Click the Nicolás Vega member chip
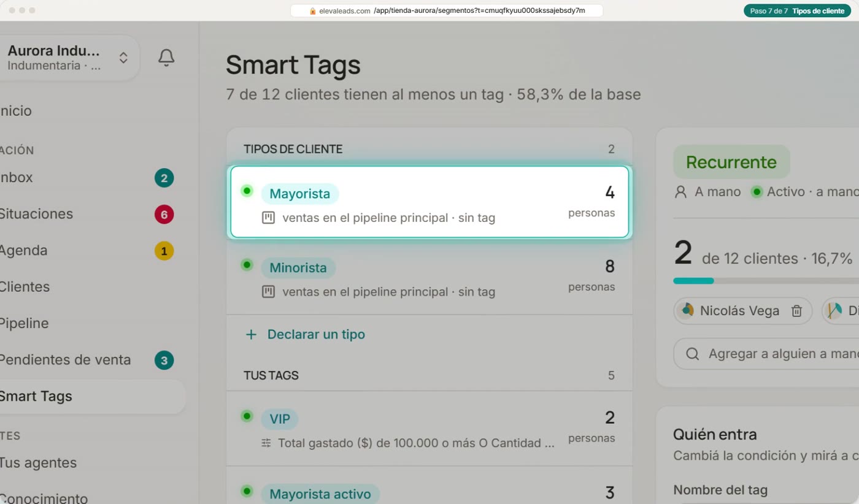Image resolution: width=859 pixels, height=504 pixels. (742, 311)
